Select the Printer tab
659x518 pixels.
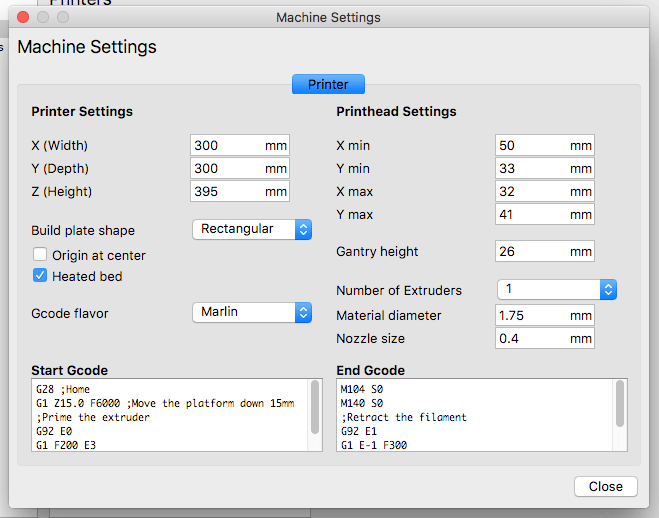(x=328, y=84)
